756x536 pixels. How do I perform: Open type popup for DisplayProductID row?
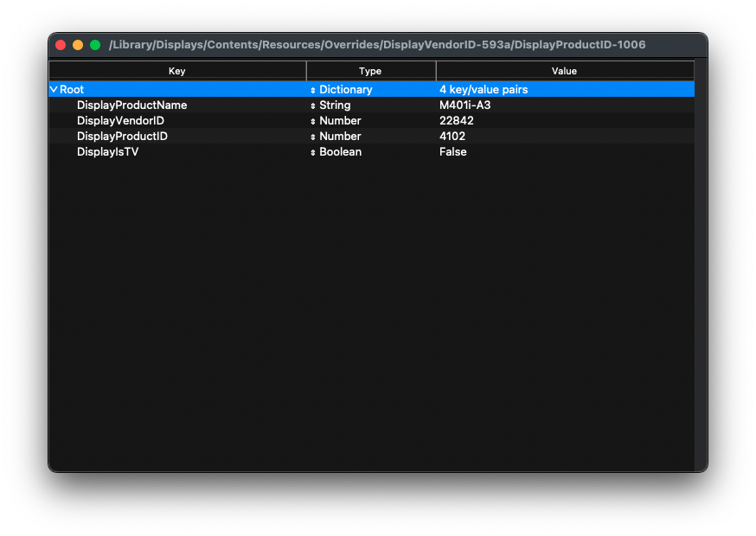point(313,137)
